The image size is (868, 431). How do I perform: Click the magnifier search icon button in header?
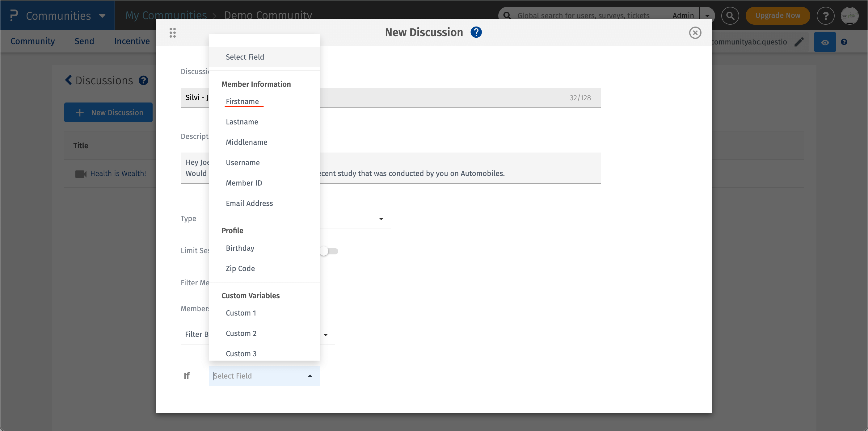(730, 15)
